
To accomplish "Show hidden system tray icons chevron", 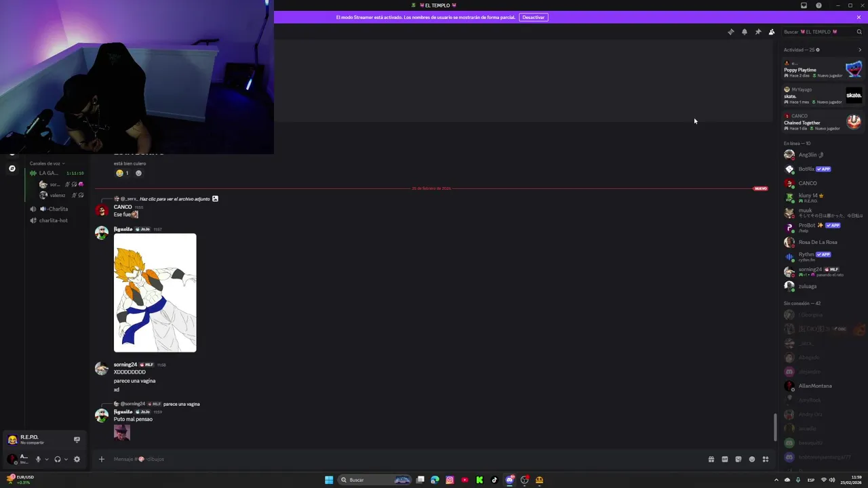I will pyautogui.click(x=776, y=480).
